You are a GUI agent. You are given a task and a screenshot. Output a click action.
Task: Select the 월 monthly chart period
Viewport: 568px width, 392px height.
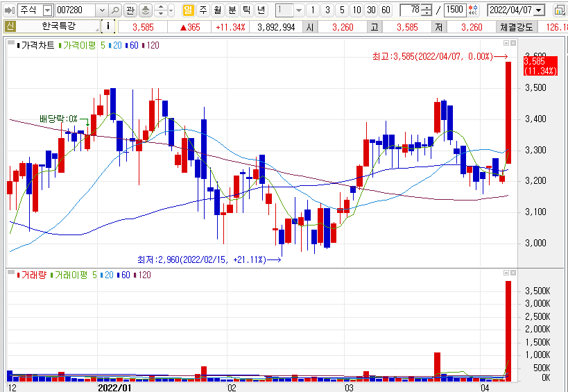click(217, 10)
